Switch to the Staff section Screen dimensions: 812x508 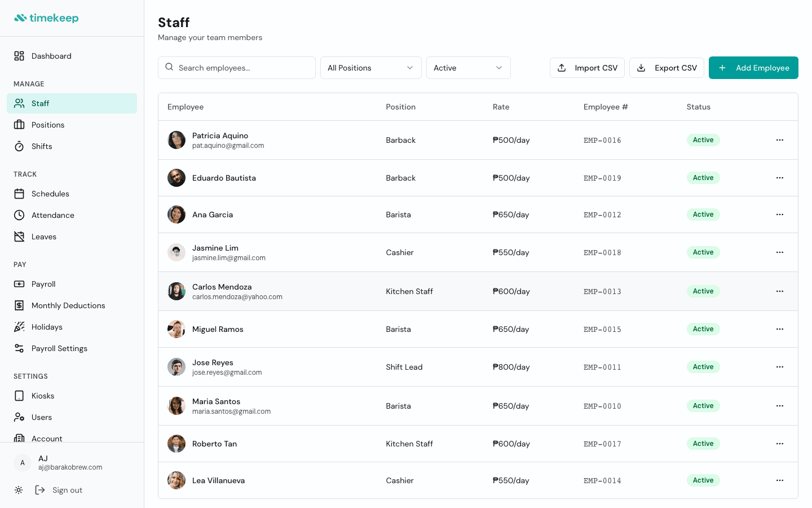[x=40, y=103]
